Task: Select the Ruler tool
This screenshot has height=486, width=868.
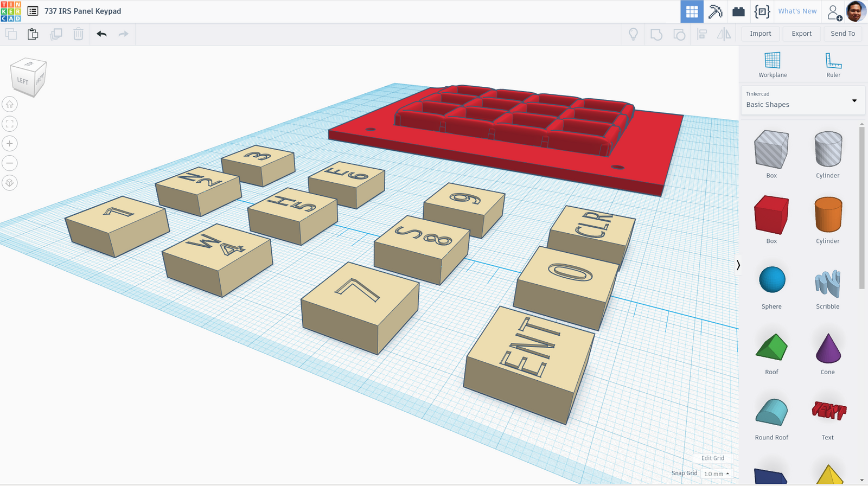Action: (x=833, y=65)
